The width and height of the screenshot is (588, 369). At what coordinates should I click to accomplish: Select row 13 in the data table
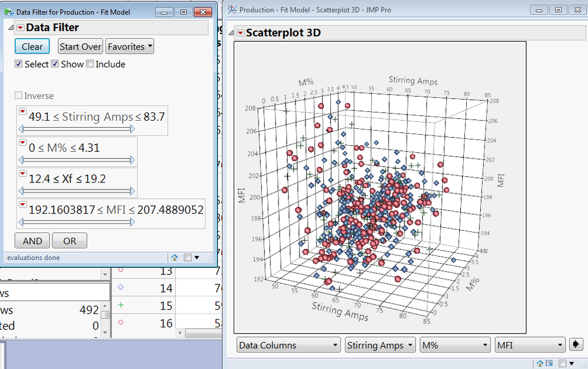point(166,271)
